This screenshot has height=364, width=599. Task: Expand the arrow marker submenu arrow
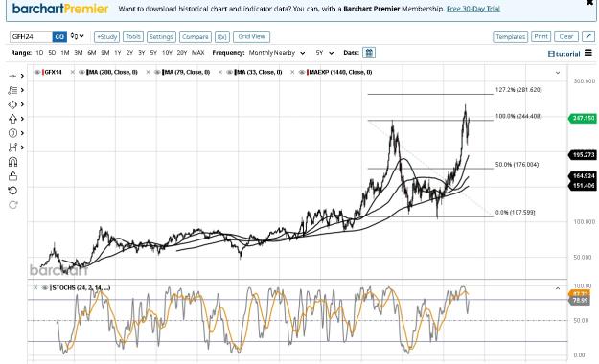coord(23,119)
